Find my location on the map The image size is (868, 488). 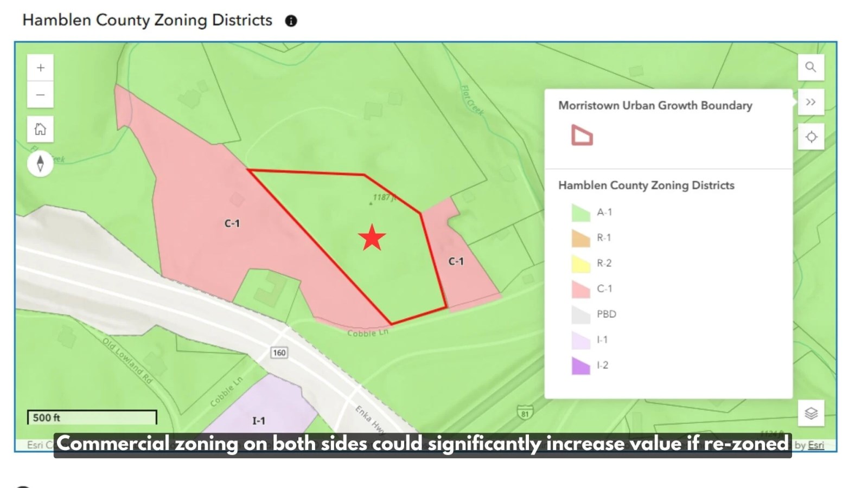tap(810, 137)
